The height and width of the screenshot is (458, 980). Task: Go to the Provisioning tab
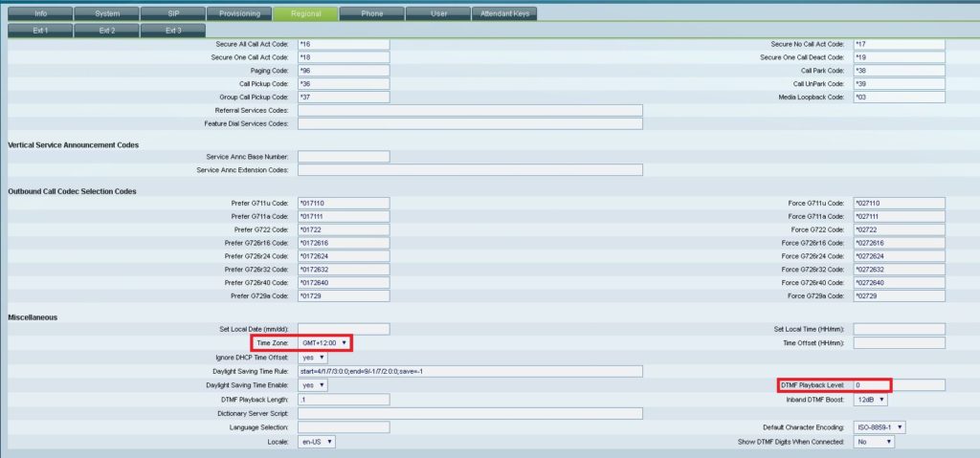click(x=238, y=14)
